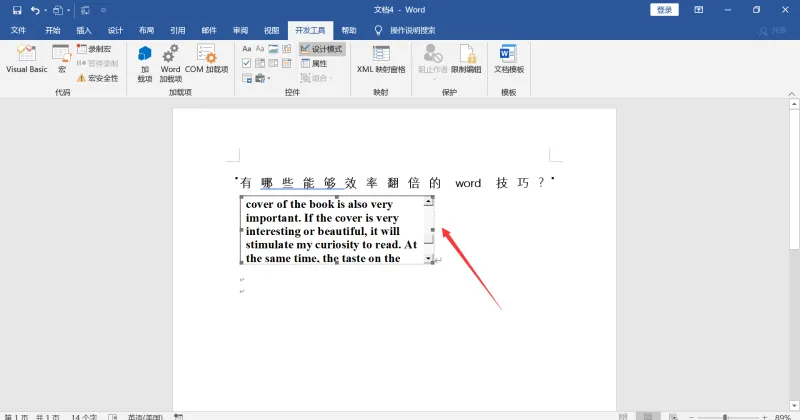Click the 登录 sign-in button
Image resolution: width=800 pixels, height=420 pixels.
[664, 10]
